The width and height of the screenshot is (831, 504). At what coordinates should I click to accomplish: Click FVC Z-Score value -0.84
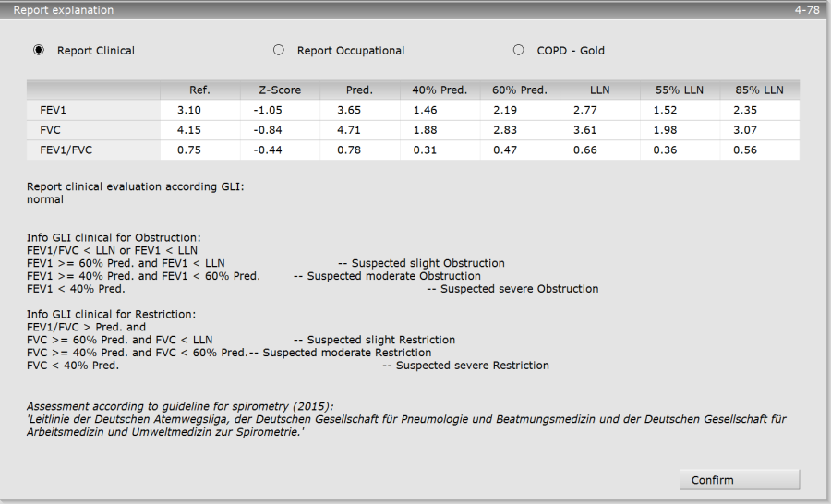tap(268, 130)
